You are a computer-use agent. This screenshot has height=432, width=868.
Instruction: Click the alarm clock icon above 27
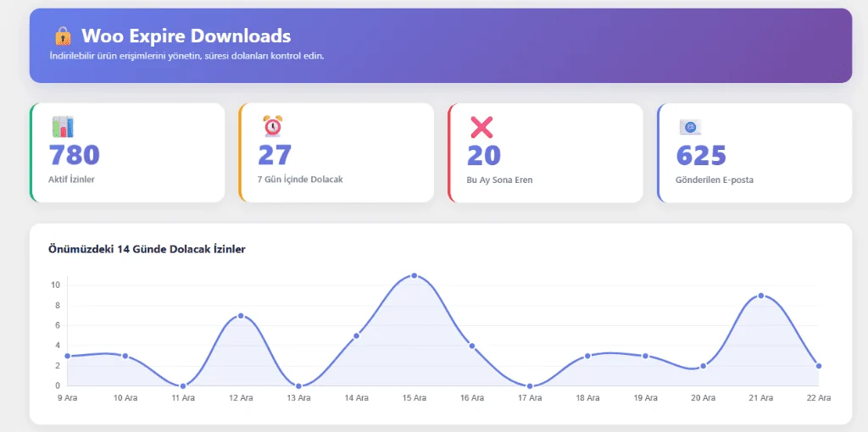pos(272,126)
